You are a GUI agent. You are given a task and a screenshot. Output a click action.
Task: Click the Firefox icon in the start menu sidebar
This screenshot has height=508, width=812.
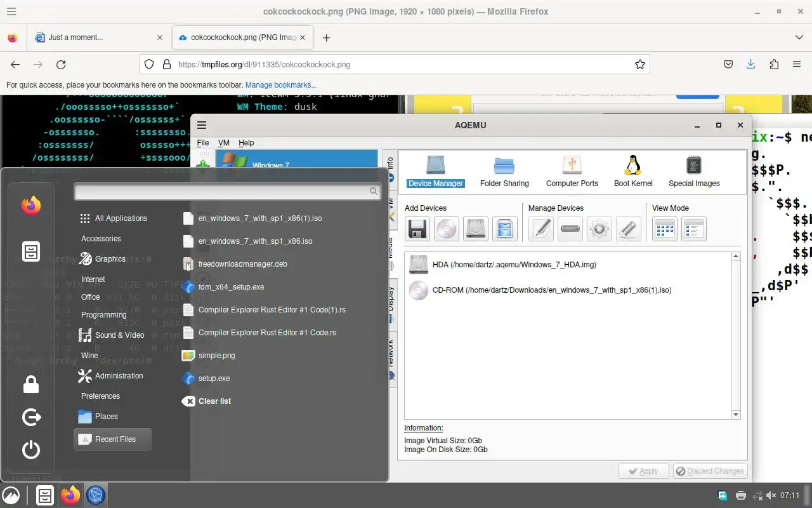31,206
